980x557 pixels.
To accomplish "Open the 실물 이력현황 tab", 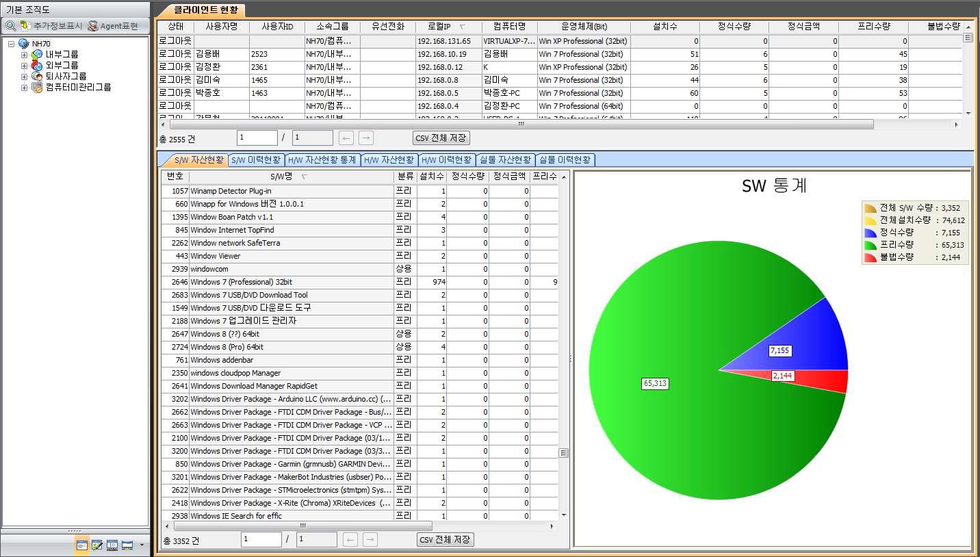I will coord(565,160).
